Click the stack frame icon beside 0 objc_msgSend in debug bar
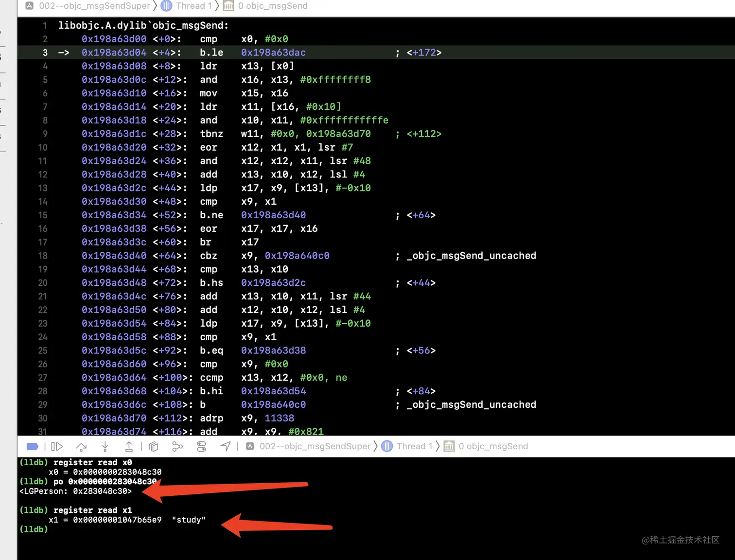This screenshot has height=560, width=735. 449,446
